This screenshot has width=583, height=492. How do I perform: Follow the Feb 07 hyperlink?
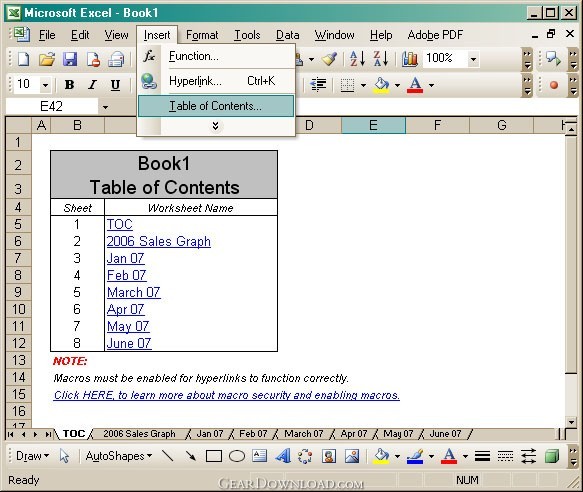coord(126,275)
